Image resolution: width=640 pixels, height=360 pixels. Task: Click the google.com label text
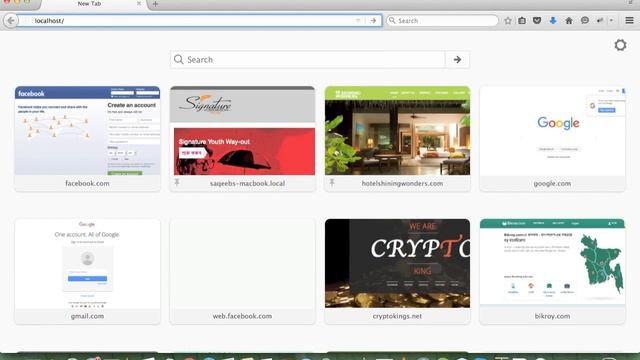click(x=553, y=183)
